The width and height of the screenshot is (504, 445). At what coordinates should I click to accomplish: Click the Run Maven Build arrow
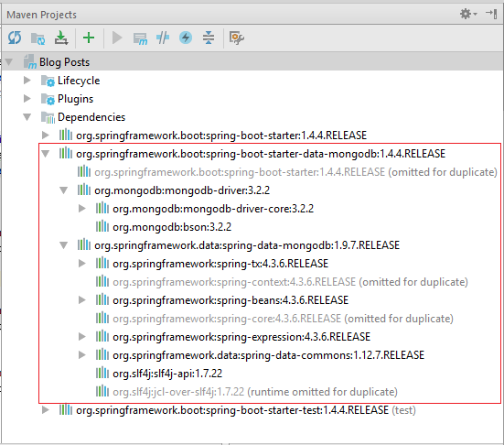(117, 38)
